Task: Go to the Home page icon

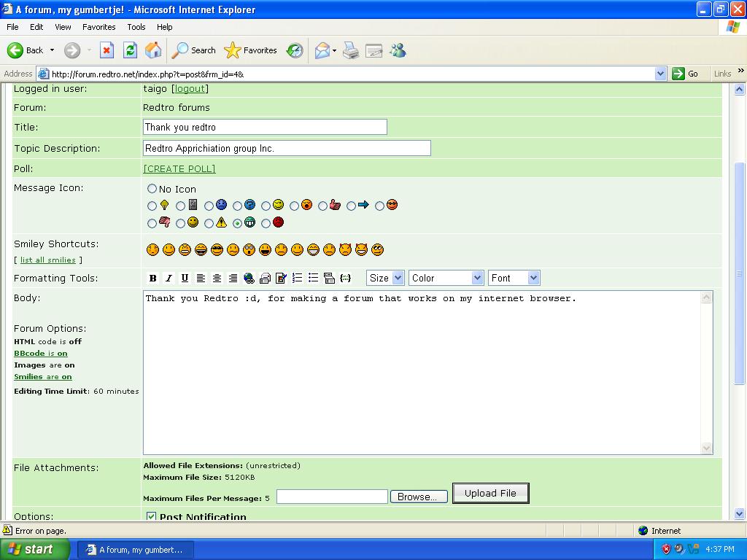Action: point(153,50)
